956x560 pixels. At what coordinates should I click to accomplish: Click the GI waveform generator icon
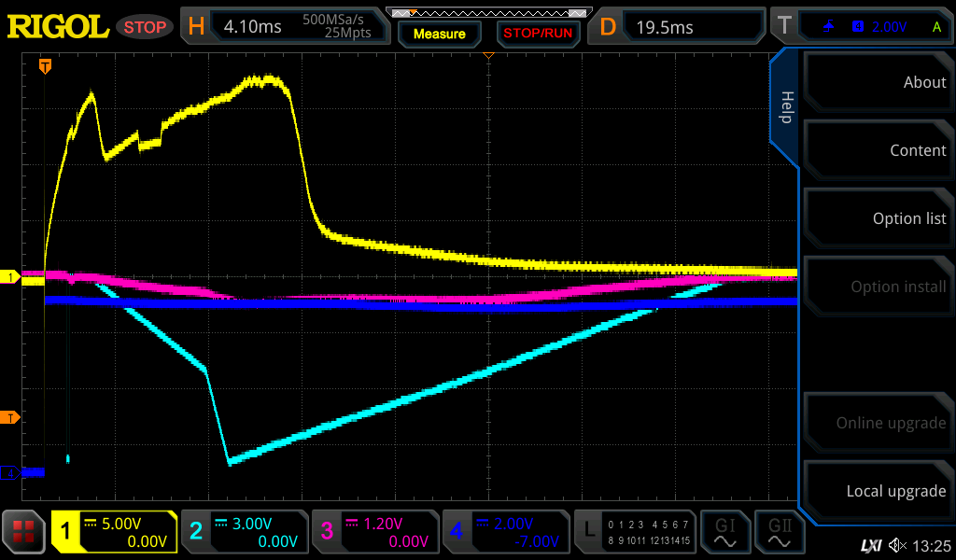725,532
